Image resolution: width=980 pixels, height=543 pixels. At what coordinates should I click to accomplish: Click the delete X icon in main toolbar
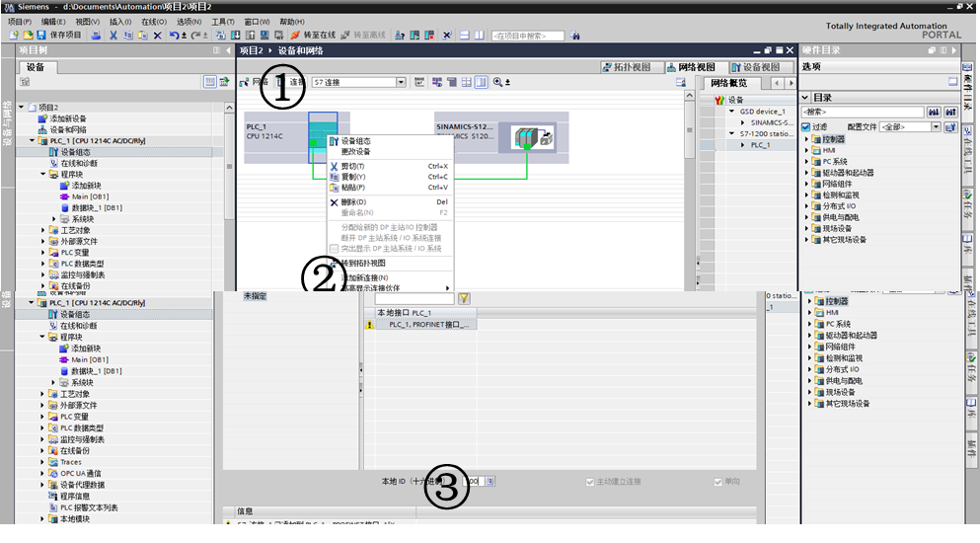(x=158, y=36)
